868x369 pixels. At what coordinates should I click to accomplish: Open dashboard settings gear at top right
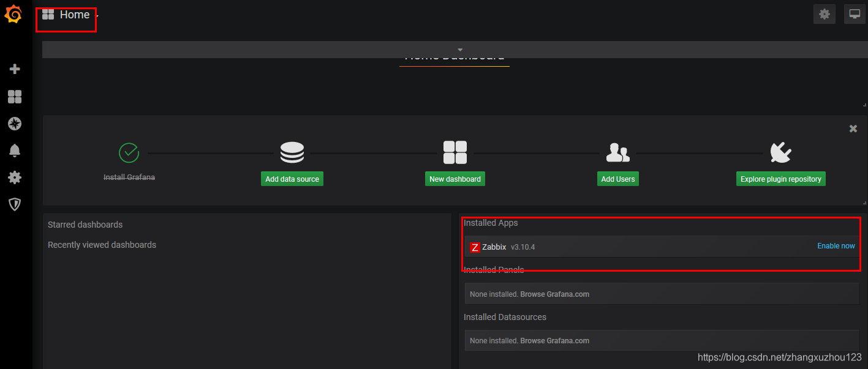click(x=825, y=14)
